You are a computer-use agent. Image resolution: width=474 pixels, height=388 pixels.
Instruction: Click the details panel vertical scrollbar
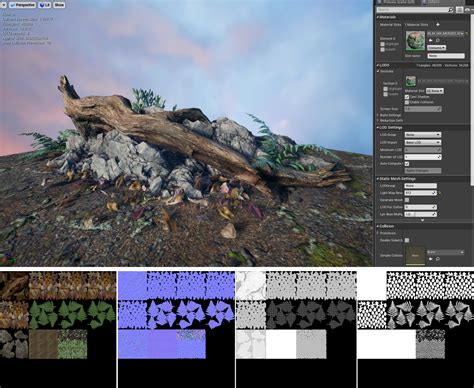[x=472, y=100]
